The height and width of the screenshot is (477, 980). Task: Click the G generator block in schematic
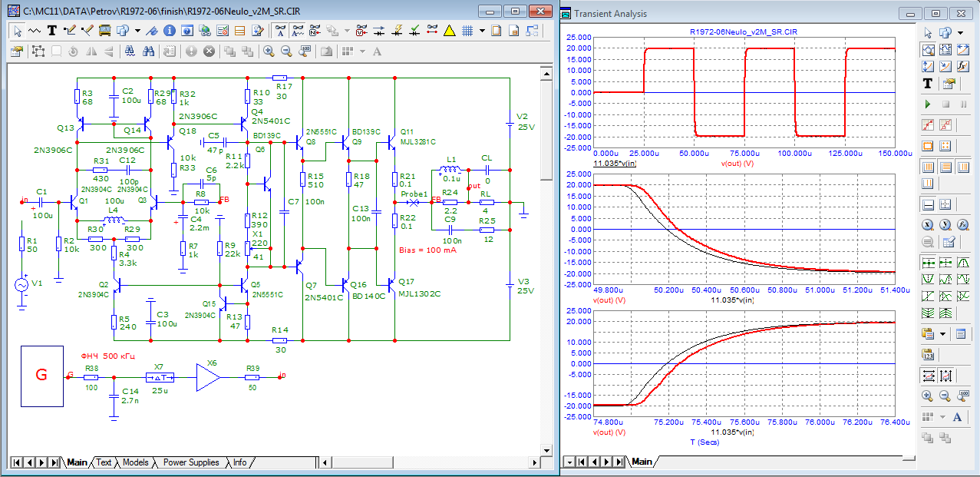42,376
